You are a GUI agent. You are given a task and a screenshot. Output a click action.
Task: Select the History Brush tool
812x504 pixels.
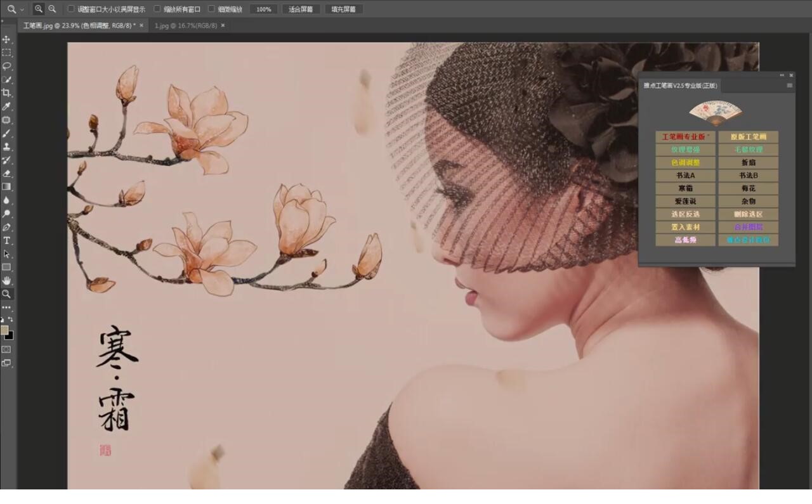(x=6, y=160)
